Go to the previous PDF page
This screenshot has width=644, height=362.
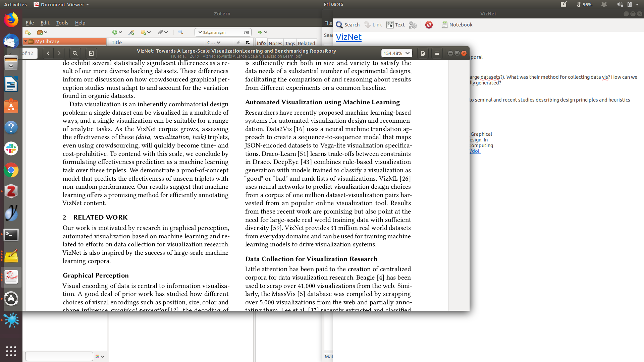click(48, 53)
